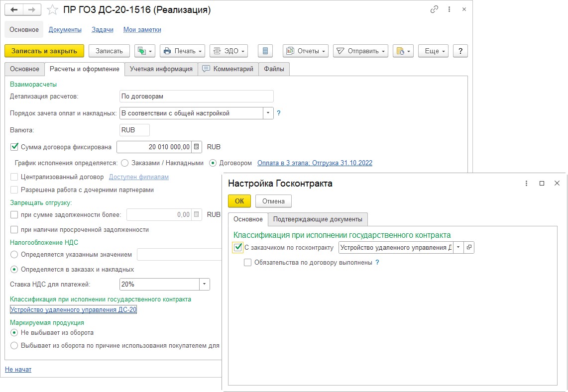Open the Отчеты dropdown menu
This screenshot has width=568, height=392.
pyautogui.click(x=306, y=51)
